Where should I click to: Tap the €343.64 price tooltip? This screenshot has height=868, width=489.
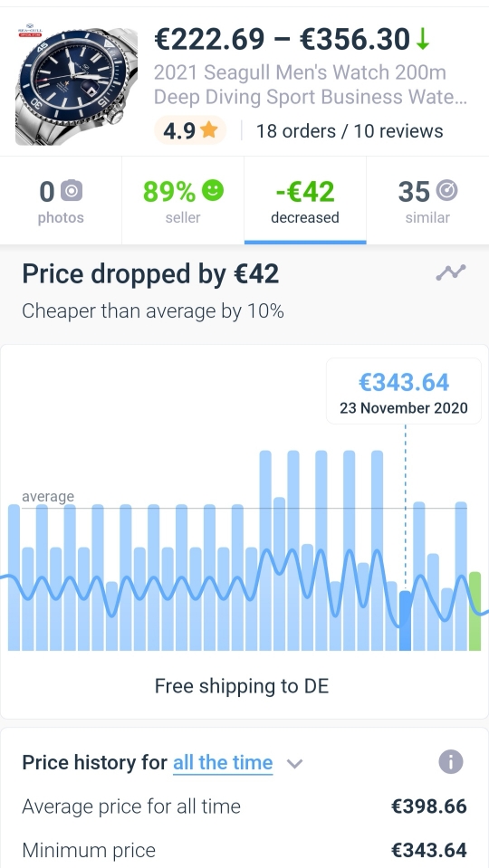click(x=404, y=391)
